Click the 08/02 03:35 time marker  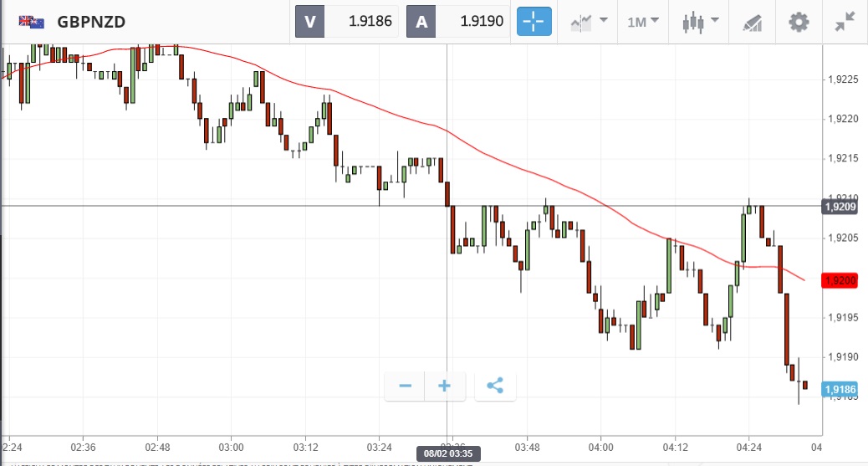(447, 453)
